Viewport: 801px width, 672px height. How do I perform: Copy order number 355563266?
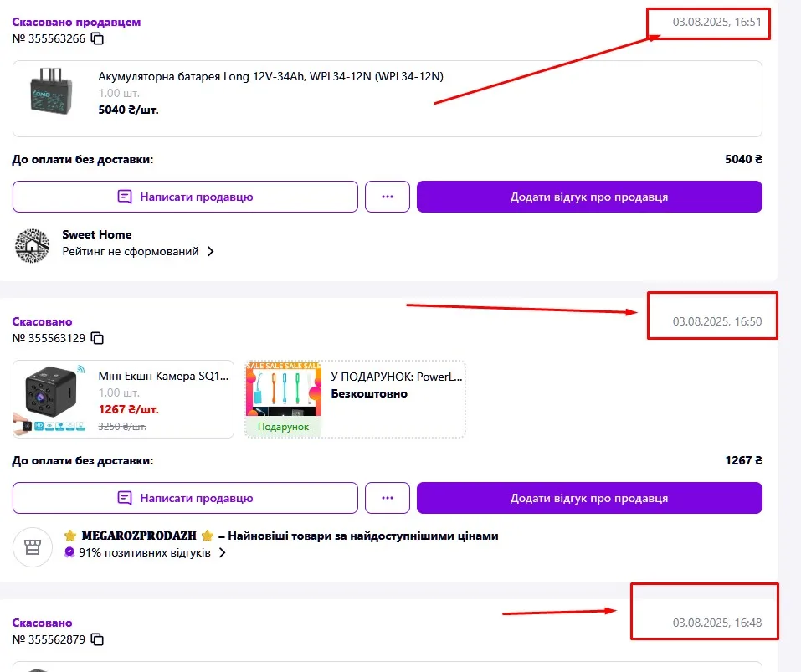coord(98,38)
